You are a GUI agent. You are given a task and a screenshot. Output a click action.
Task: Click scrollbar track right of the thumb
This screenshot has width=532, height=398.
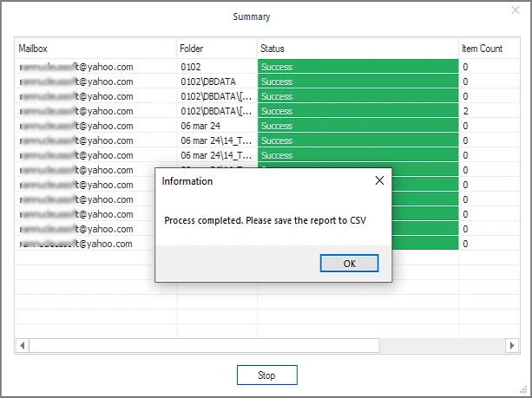(441, 345)
